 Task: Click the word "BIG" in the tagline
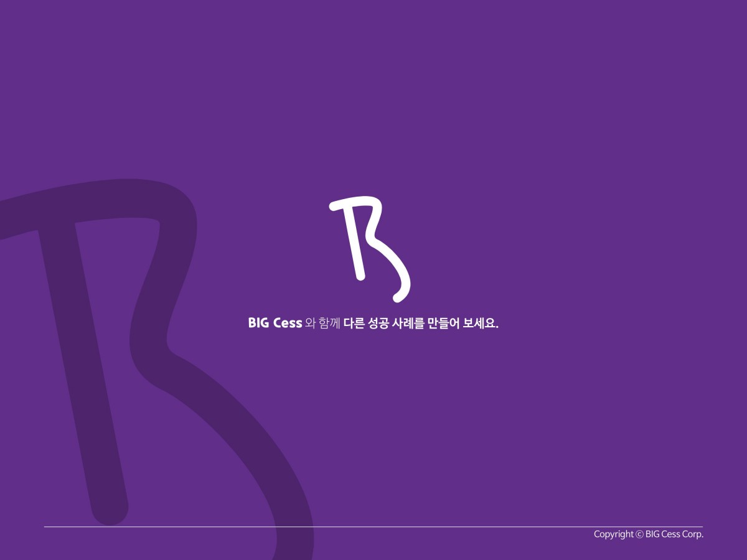click(x=258, y=324)
